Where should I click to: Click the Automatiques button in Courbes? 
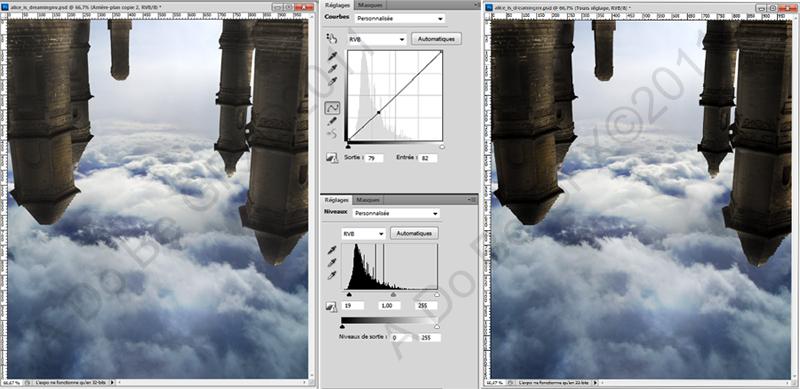[x=436, y=39]
